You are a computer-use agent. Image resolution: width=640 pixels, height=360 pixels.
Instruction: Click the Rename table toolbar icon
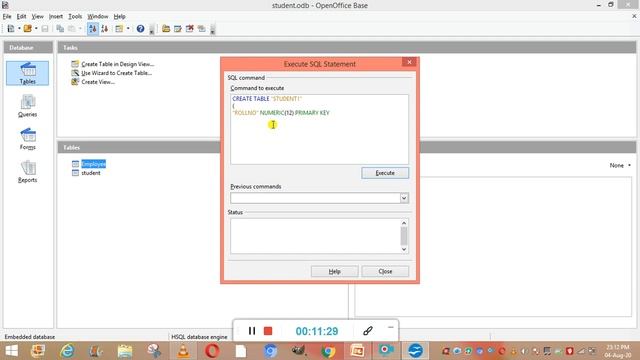[x=202, y=29]
